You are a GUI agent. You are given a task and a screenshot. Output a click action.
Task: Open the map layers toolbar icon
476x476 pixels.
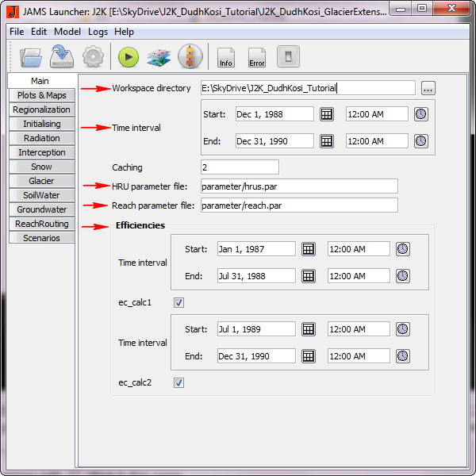click(x=159, y=57)
